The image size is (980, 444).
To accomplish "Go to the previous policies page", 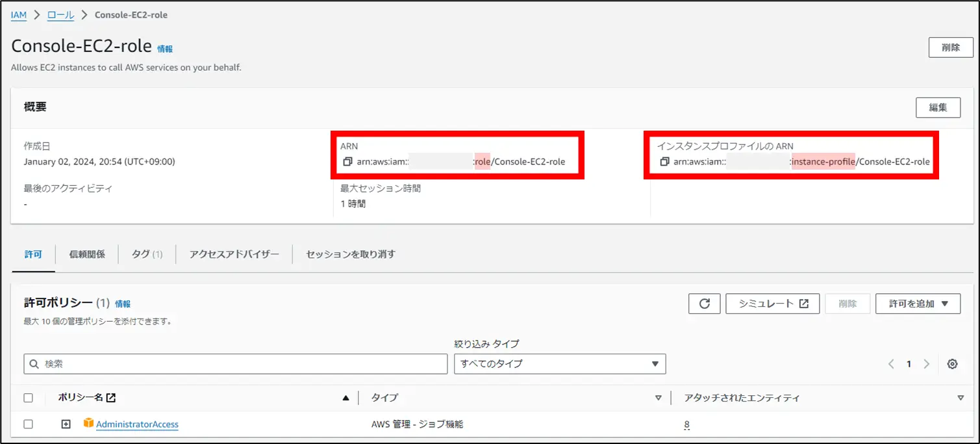I will 892,364.
